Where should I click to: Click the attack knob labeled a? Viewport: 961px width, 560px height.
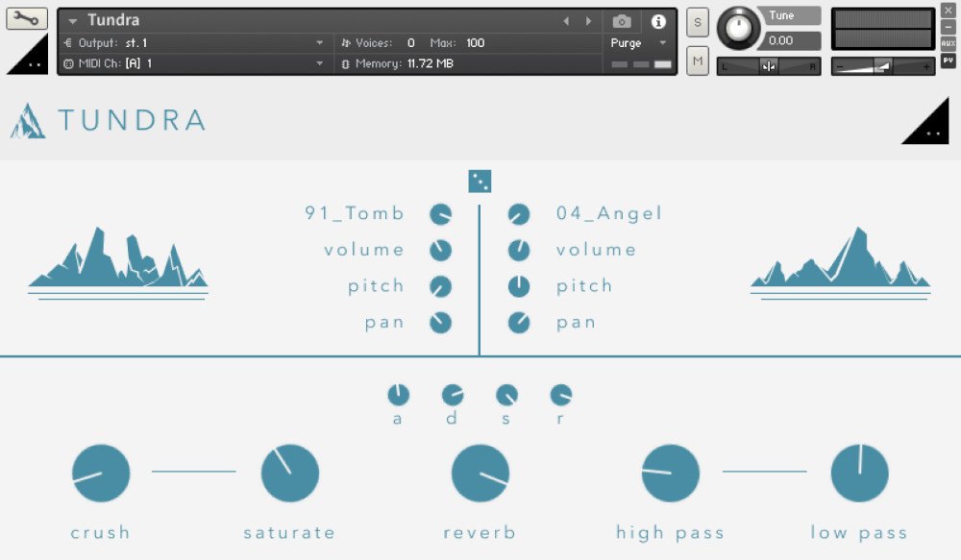[399, 395]
